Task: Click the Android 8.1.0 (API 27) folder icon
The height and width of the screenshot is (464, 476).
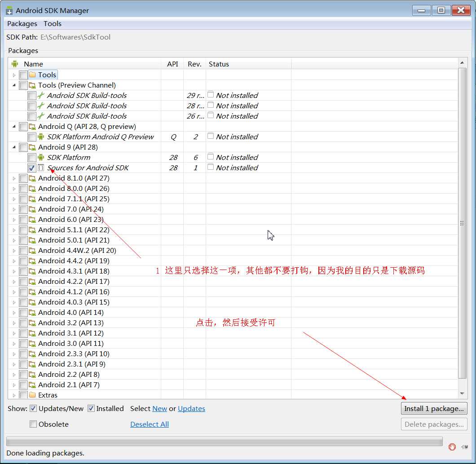Action: (x=32, y=178)
